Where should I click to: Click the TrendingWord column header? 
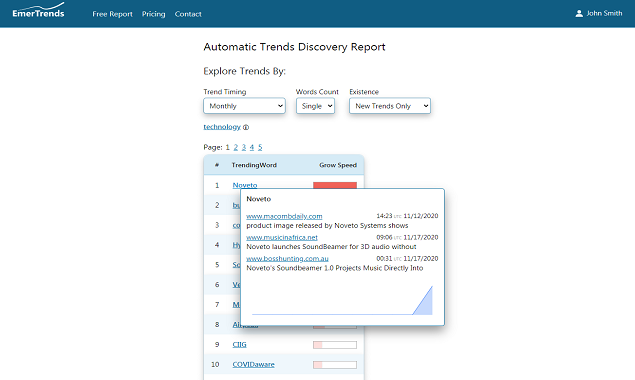coord(254,165)
